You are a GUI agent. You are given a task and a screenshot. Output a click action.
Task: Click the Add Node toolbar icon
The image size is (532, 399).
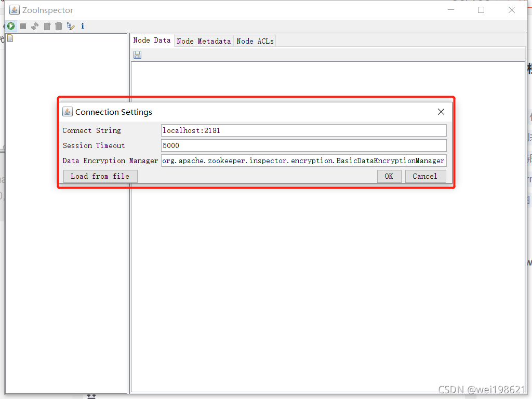(47, 26)
